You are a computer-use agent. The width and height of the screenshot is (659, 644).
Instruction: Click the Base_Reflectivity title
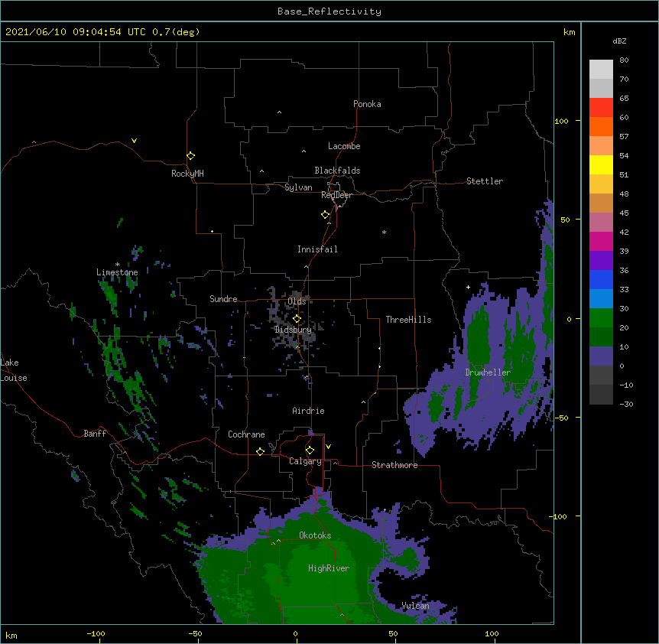[329, 11]
